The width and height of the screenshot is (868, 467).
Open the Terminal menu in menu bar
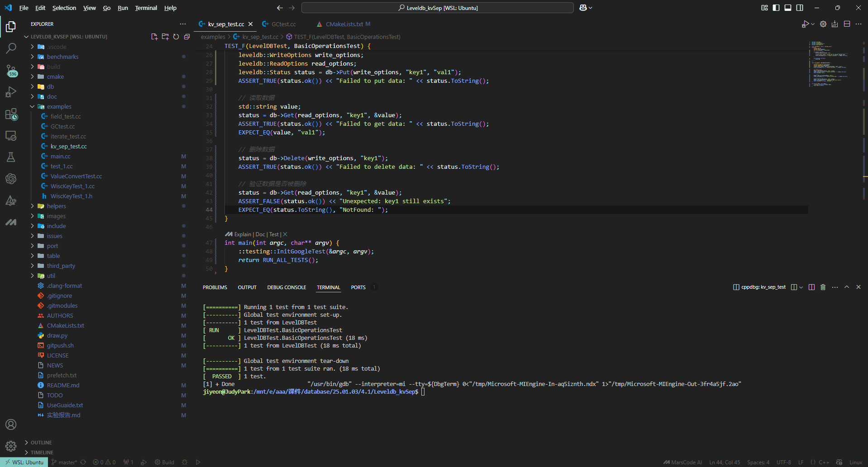[146, 8]
